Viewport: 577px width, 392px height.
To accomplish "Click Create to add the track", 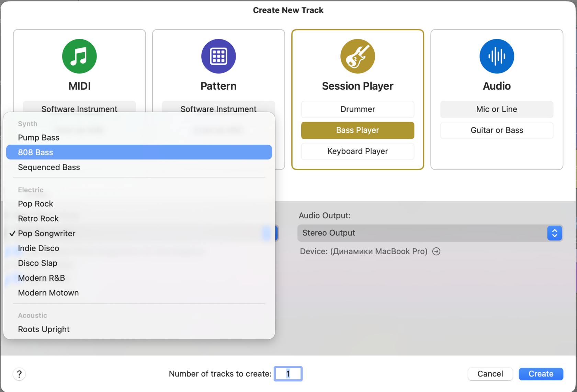I will (x=541, y=374).
